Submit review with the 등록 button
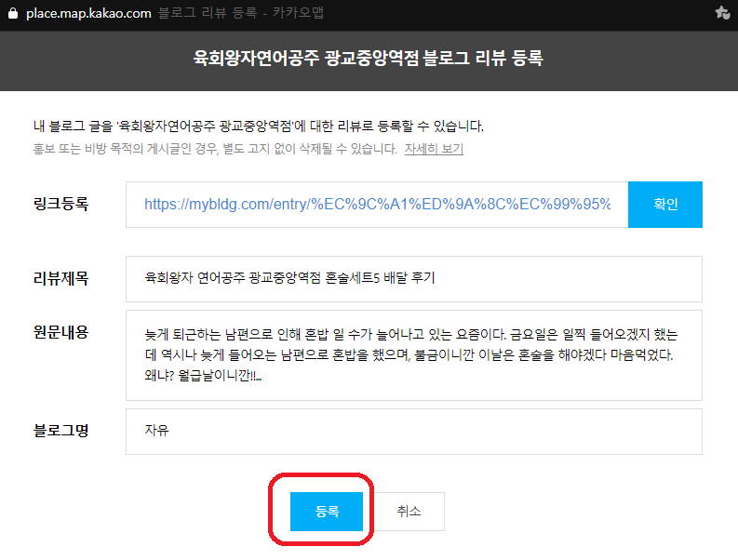Image resolution: width=738 pixels, height=560 pixels. coord(326,511)
